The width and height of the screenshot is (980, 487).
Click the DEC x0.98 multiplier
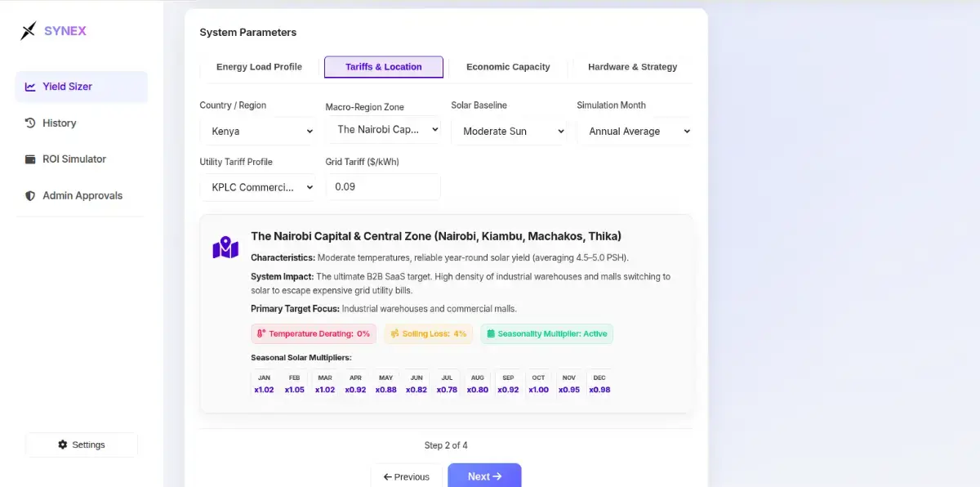599,384
